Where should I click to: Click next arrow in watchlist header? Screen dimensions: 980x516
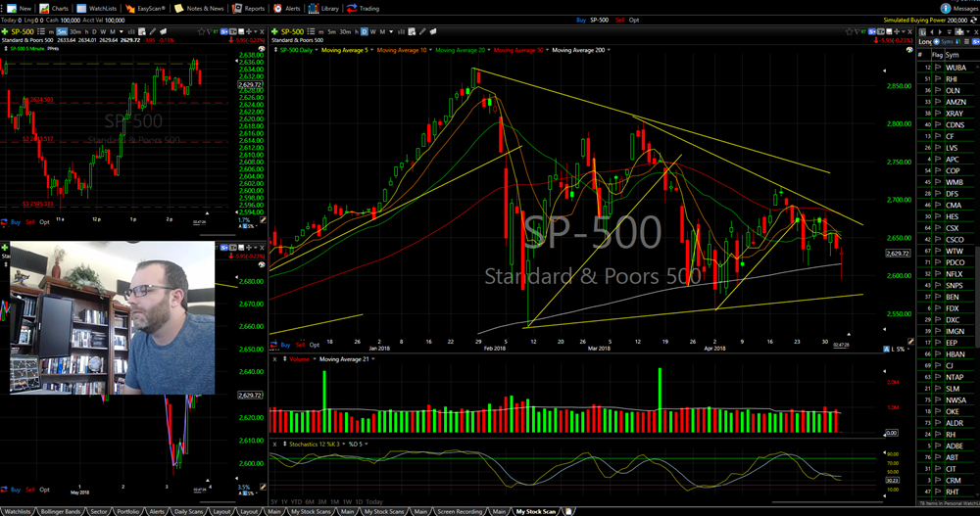pos(940,32)
